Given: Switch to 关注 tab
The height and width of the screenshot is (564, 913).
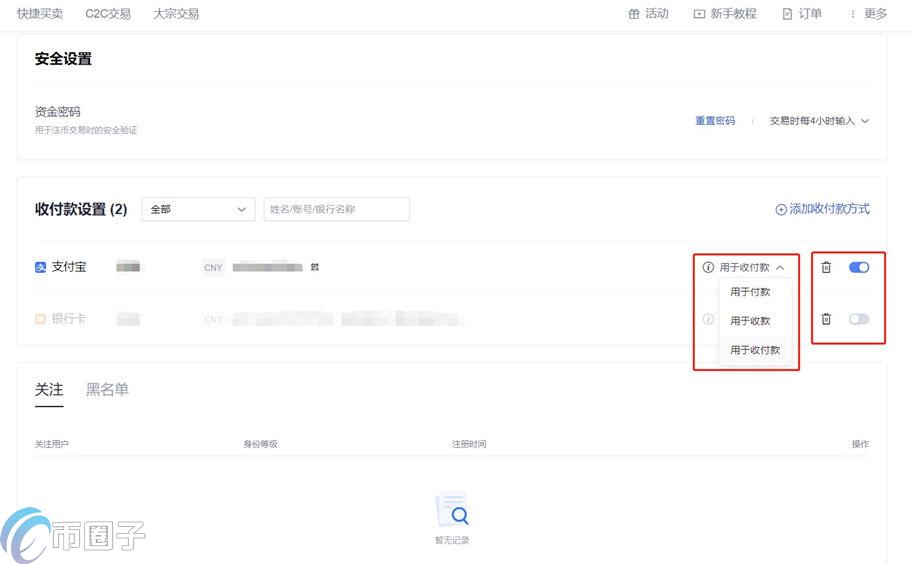Looking at the screenshot, I should [49, 389].
